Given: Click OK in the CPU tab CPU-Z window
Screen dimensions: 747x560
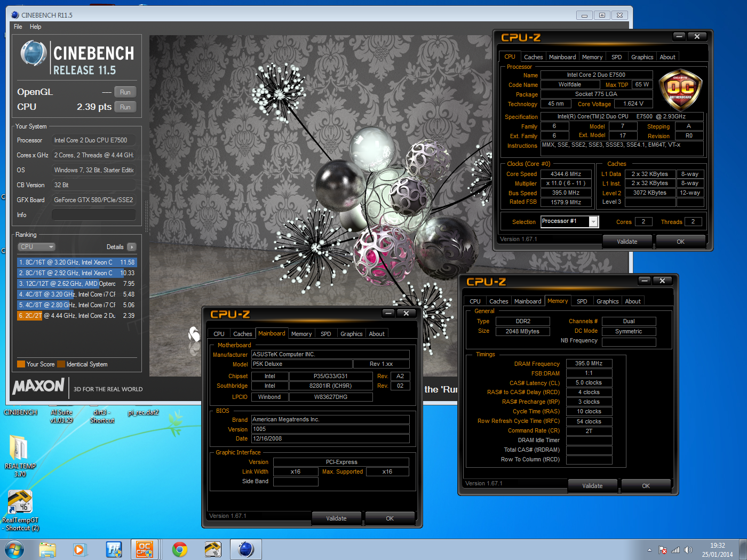Looking at the screenshot, I should click(x=680, y=242).
